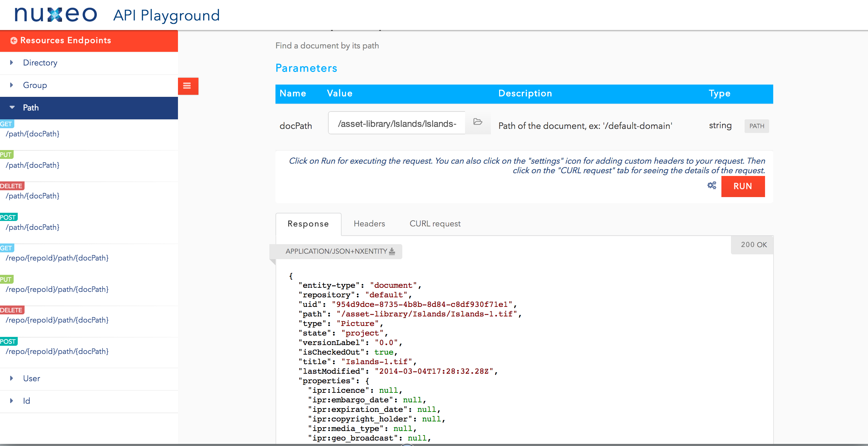
Task: Expand the Directory section
Action: [x=40, y=63]
